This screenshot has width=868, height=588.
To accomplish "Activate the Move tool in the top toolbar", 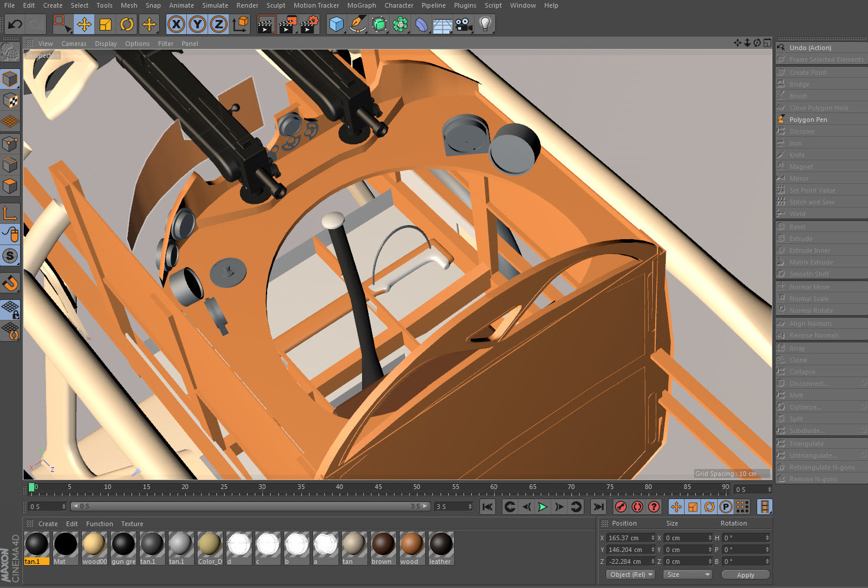I will point(84,24).
